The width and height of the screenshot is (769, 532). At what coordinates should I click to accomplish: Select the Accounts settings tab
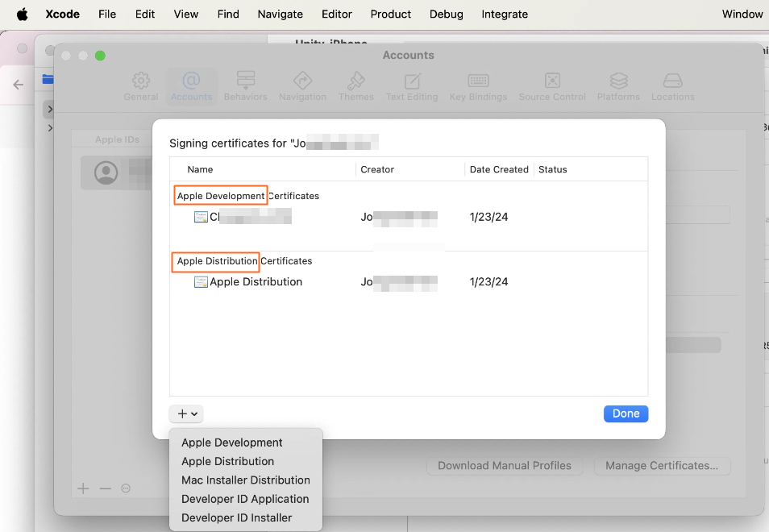(191, 87)
